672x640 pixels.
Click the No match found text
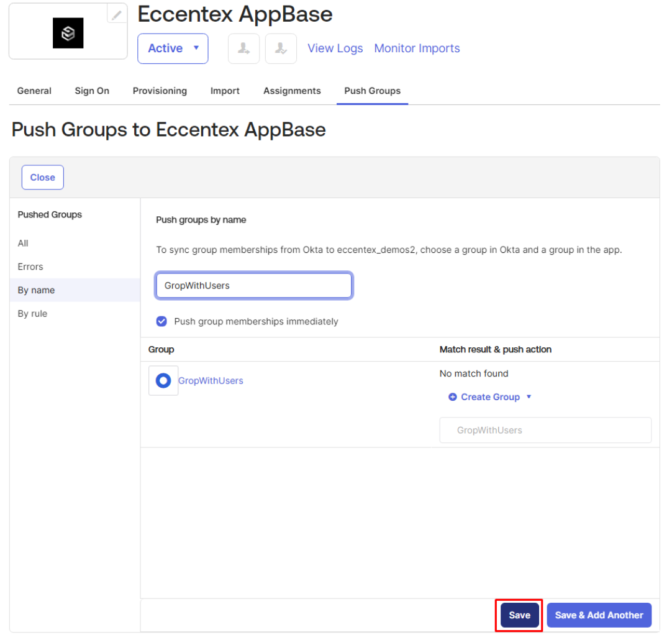coord(474,374)
